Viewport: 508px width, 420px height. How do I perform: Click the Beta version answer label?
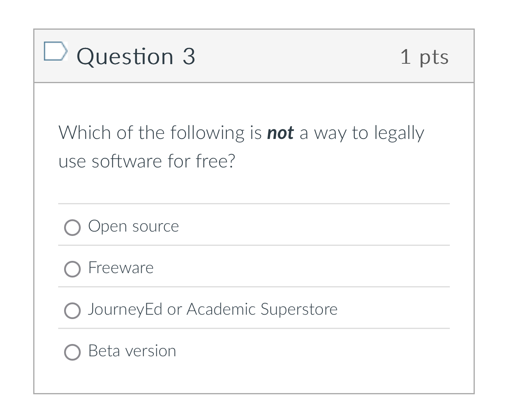[132, 351]
